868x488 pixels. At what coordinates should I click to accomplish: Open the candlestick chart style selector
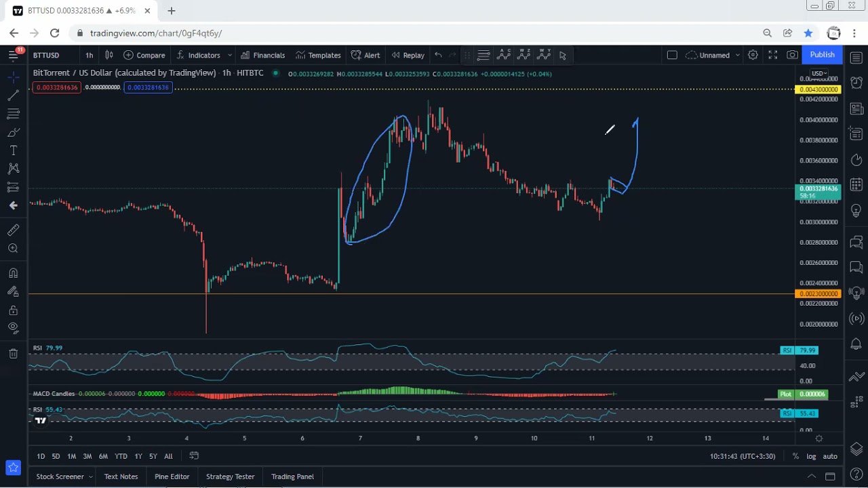pyautogui.click(x=108, y=55)
